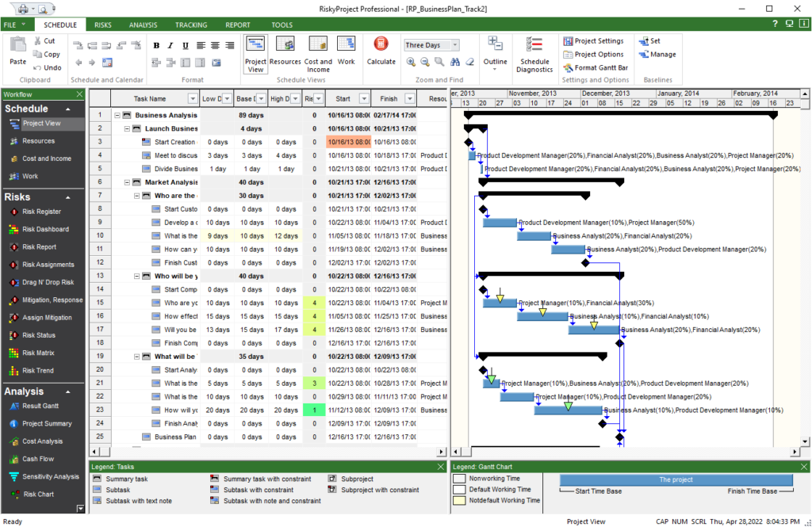Click the Project Options button
This screenshot has width=812, height=527.
pos(595,54)
